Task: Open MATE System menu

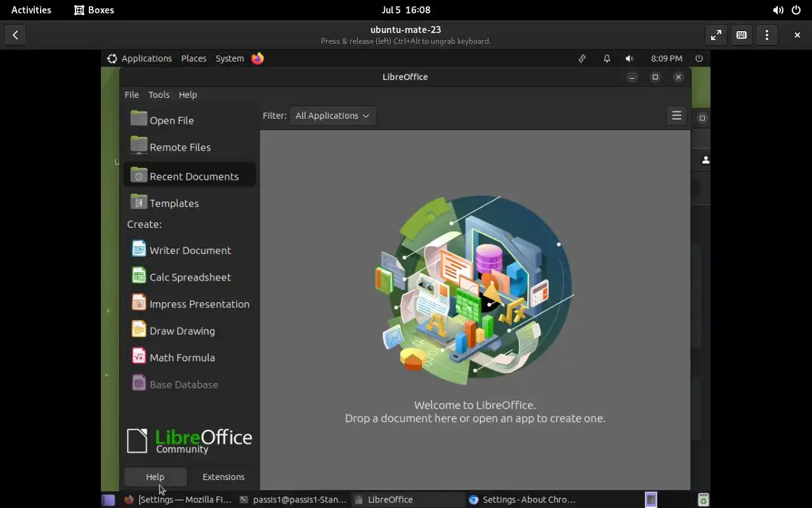Action: [x=230, y=58]
